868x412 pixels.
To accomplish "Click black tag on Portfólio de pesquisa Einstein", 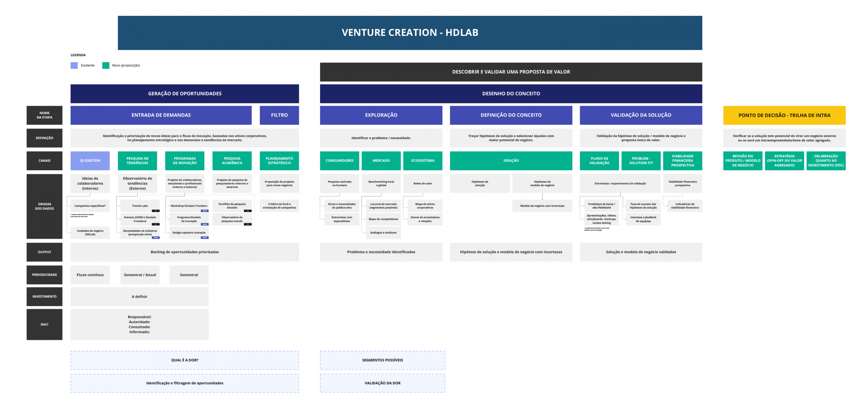I will coord(248,211).
